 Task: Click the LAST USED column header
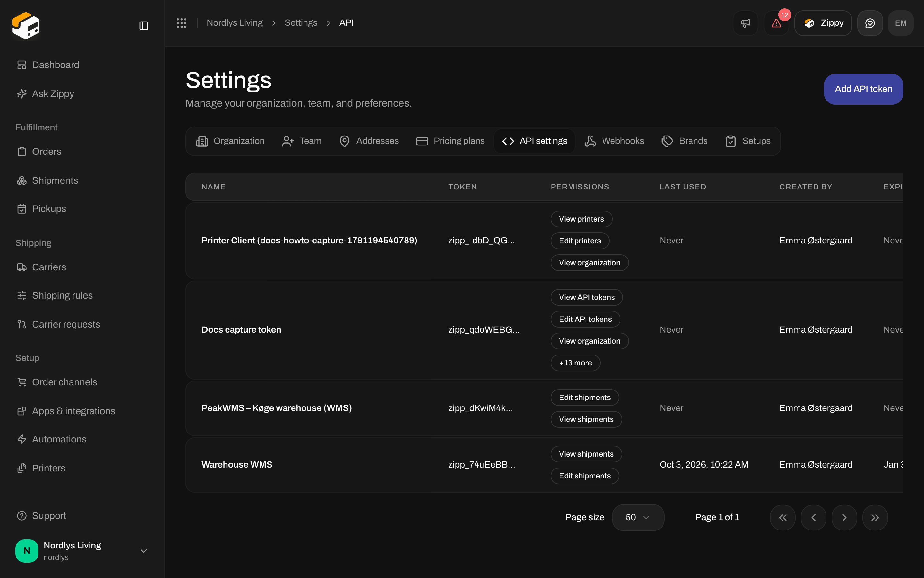click(683, 187)
